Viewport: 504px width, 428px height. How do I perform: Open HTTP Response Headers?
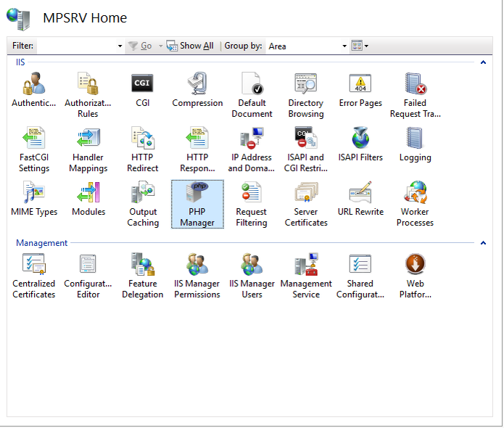[197, 149]
